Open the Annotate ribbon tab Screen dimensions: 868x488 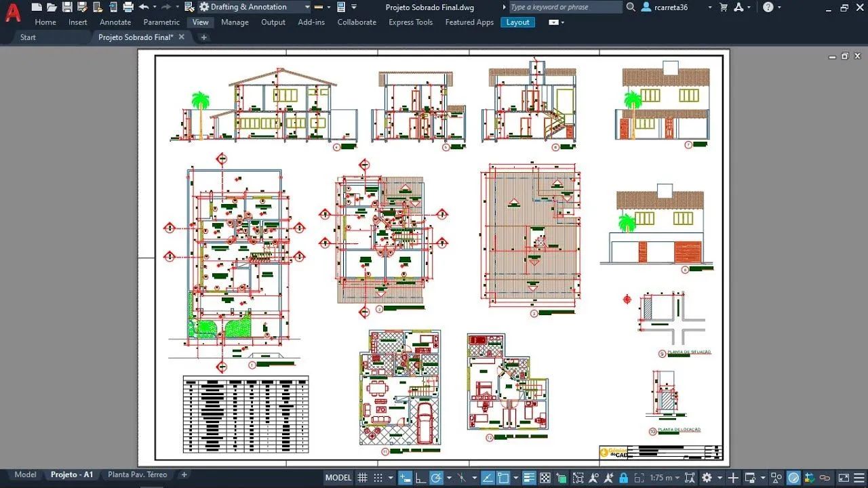115,22
